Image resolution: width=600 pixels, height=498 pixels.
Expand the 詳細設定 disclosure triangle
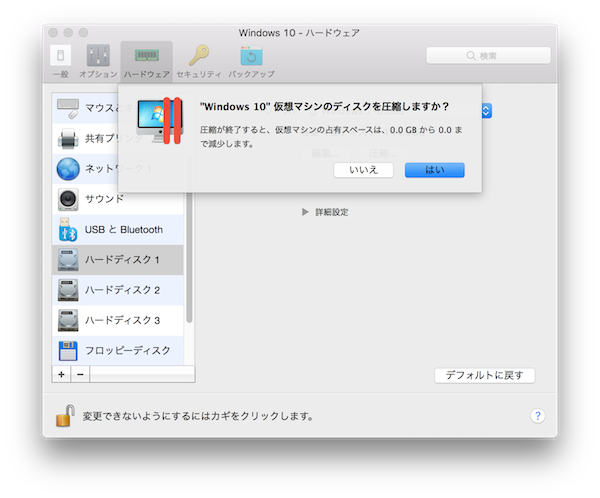click(x=306, y=212)
